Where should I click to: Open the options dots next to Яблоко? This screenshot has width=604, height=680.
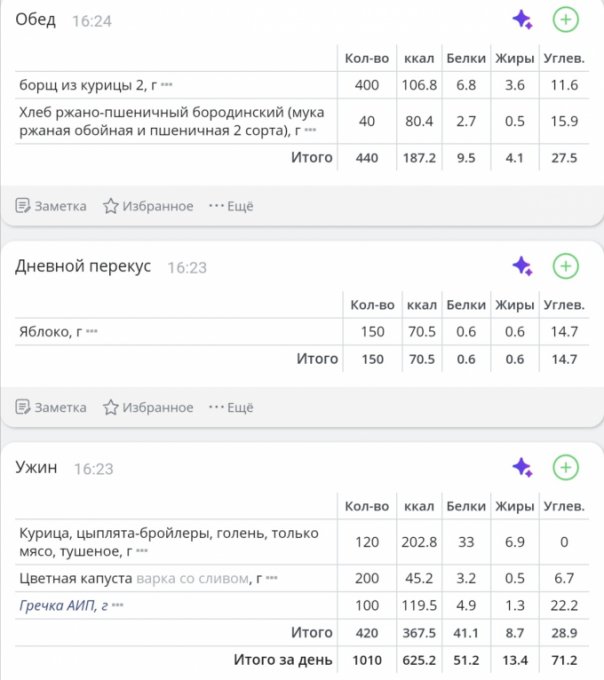pos(92,332)
